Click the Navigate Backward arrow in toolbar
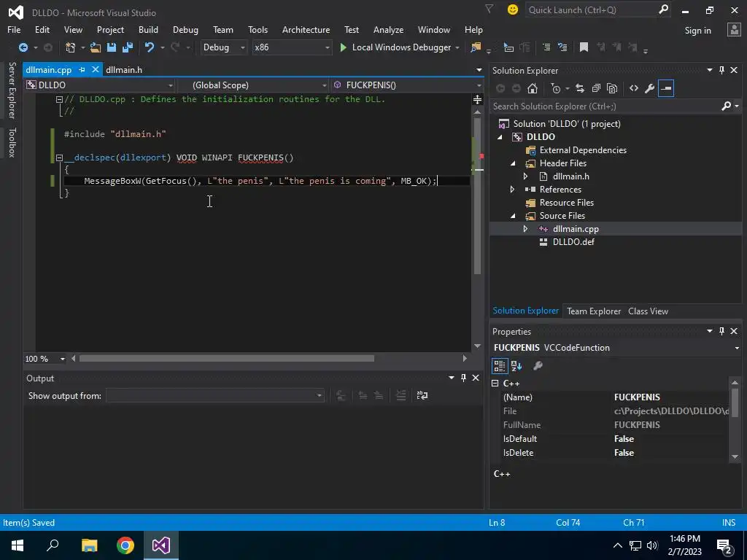The image size is (747, 560). click(x=23, y=47)
